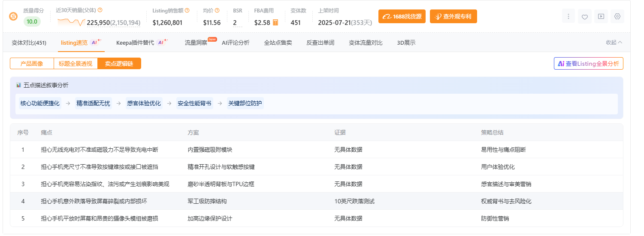
Task: Click the heart favorite icon
Action: (585, 16)
